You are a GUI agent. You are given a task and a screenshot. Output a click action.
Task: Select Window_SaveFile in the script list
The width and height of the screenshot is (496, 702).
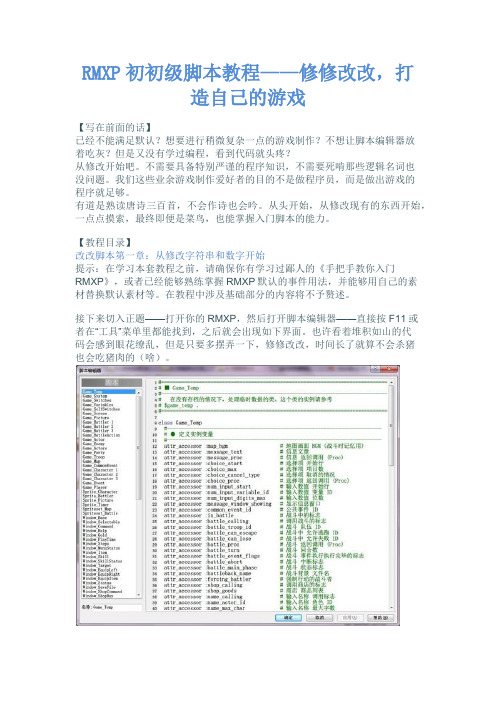point(109,587)
